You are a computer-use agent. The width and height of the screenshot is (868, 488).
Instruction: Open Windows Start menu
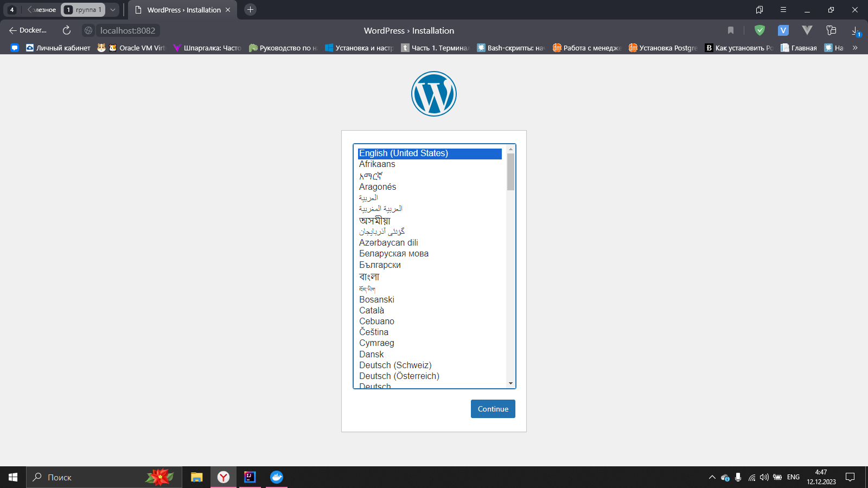click(x=13, y=477)
